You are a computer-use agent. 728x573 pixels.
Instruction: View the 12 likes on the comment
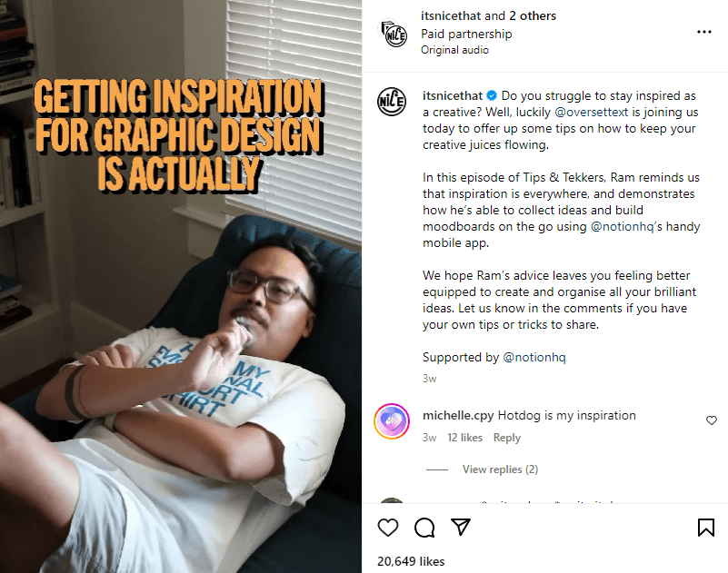(464, 438)
